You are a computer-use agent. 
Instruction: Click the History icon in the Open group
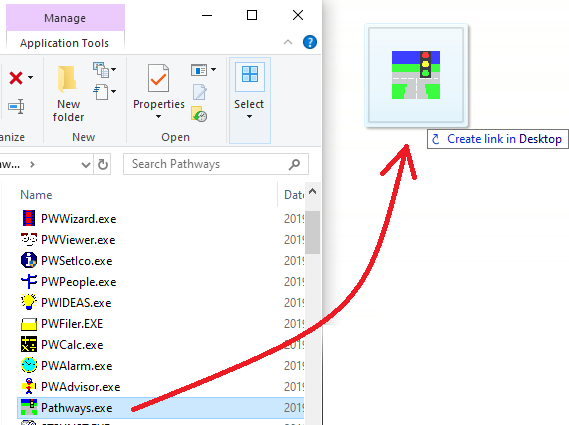[x=199, y=114]
